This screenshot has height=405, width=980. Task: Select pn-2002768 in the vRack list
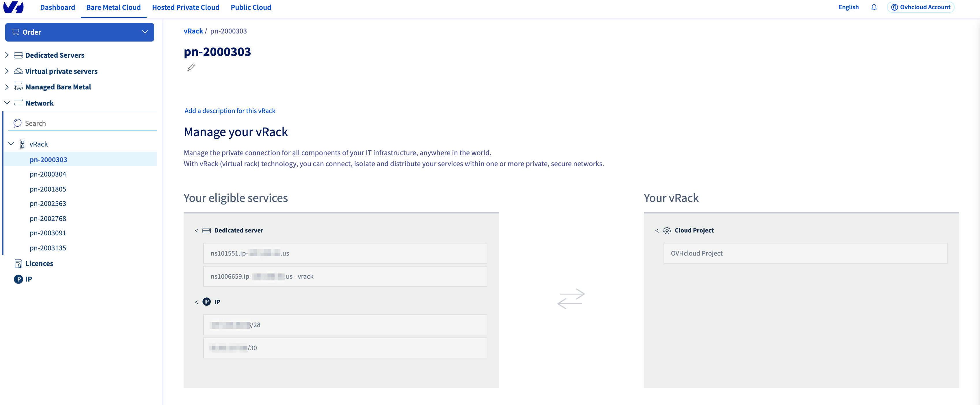tap(48, 218)
